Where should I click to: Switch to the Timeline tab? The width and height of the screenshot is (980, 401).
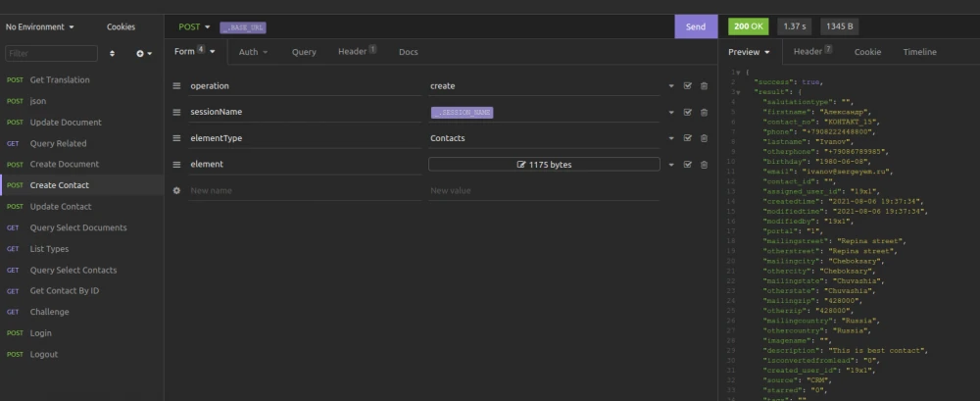click(919, 52)
